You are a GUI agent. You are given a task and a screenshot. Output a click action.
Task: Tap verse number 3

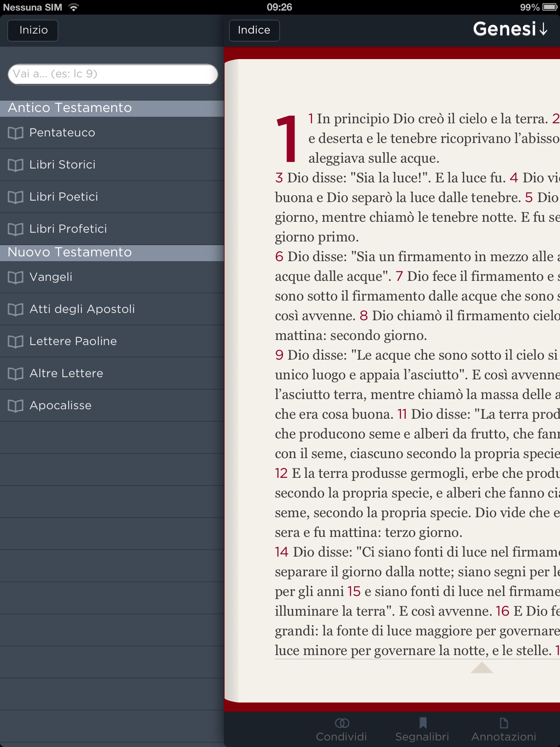click(279, 178)
